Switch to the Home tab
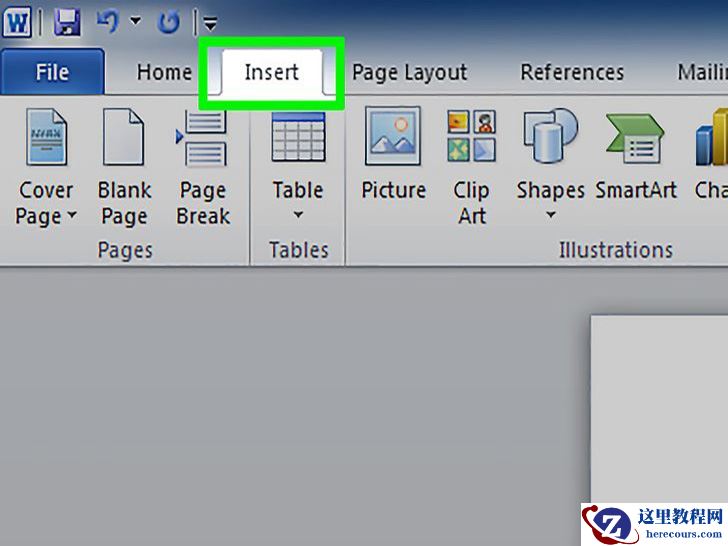The image size is (728, 546). (x=164, y=72)
